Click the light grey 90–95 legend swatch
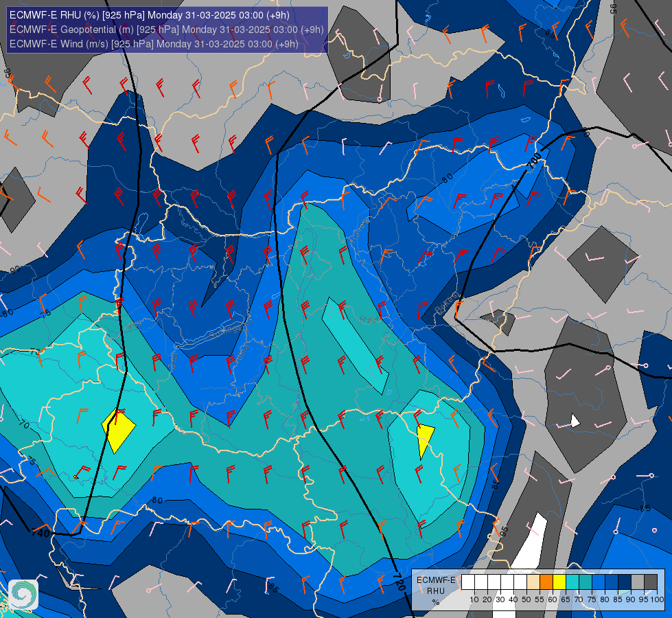Viewport: 672px width, 618px height. pos(638,582)
